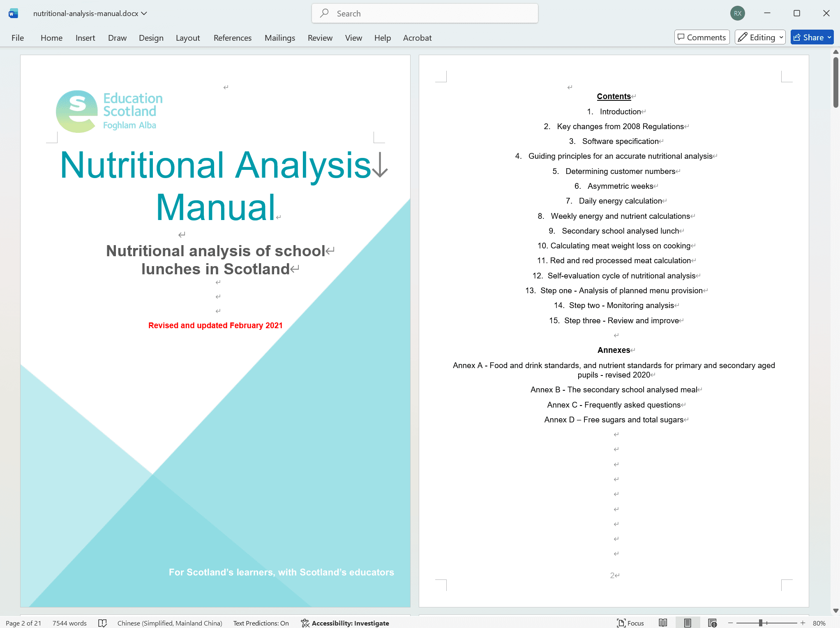
Task: Click the Word app icon in title bar
Action: coord(13,13)
